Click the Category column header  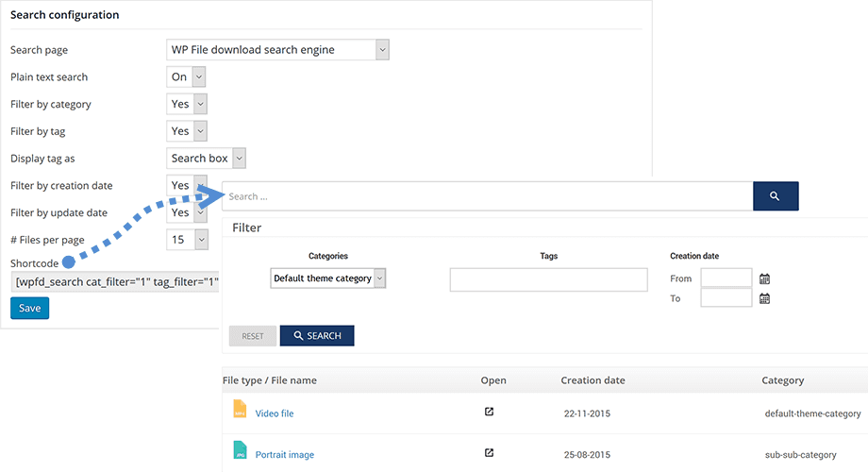pyautogui.click(x=783, y=380)
